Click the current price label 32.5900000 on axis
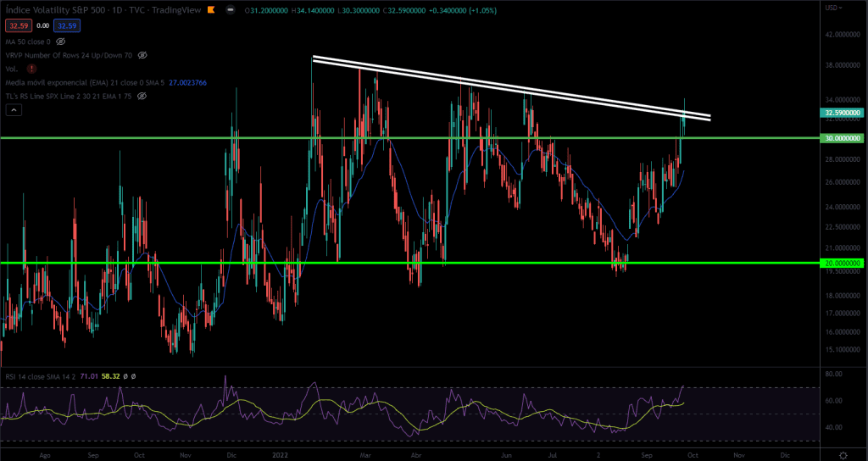This screenshot has width=868, height=461. coord(842,113)
